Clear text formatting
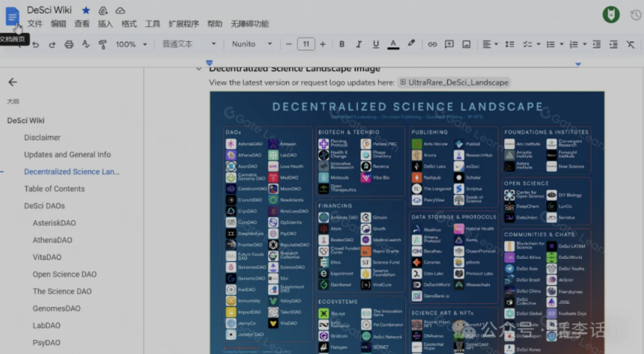 [631, 44]
